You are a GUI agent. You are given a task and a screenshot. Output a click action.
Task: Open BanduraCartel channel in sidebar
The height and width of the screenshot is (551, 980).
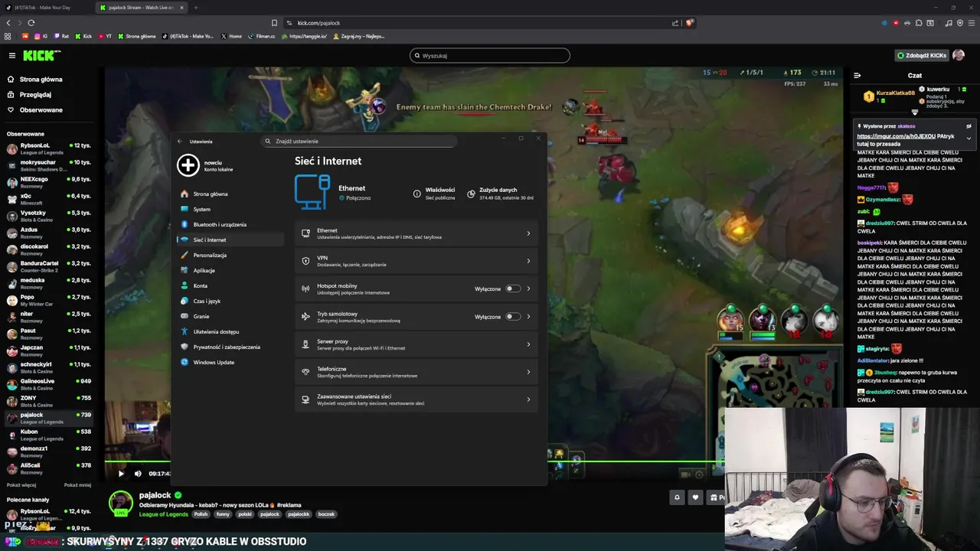[x=49, y=266]
